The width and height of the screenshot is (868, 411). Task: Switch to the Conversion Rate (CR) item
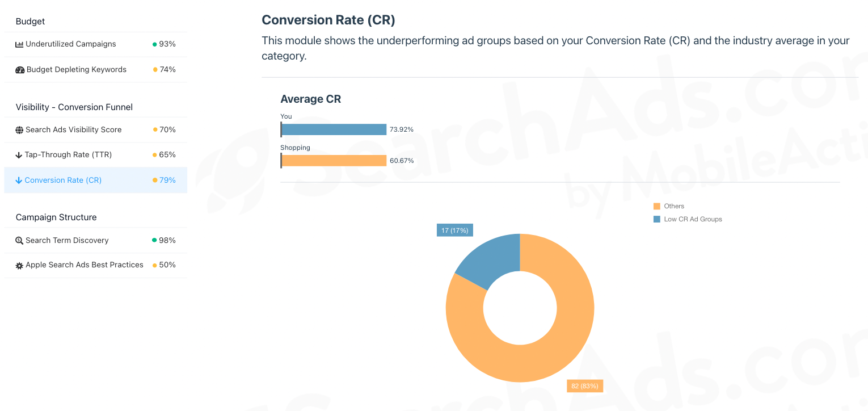click(x=64, y=180)
